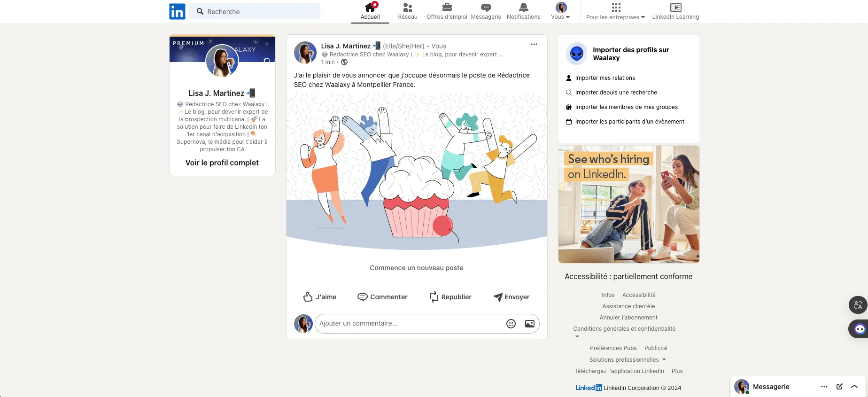Screen dimensions: 868x397
Task: Open Accessibilité footer link
Action: pos(639,295)
